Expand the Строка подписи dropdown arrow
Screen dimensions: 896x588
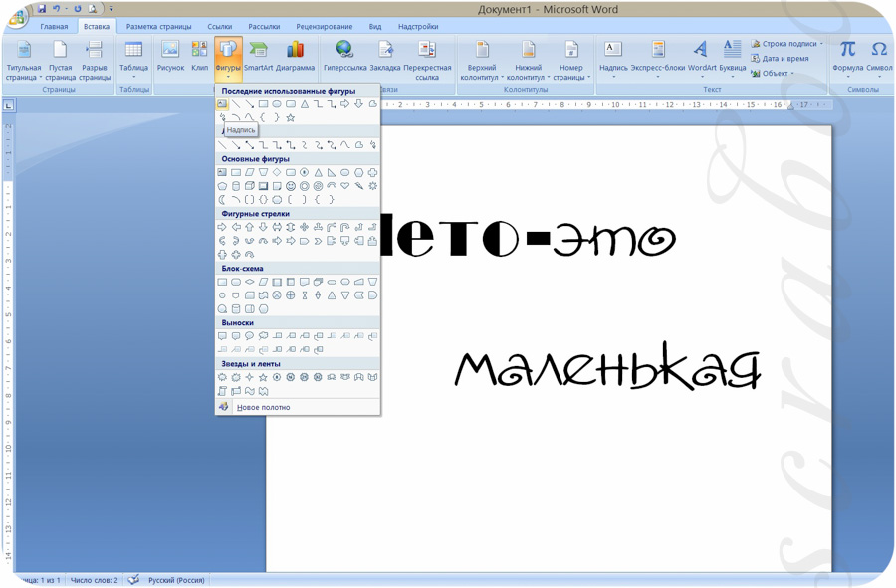821,44
